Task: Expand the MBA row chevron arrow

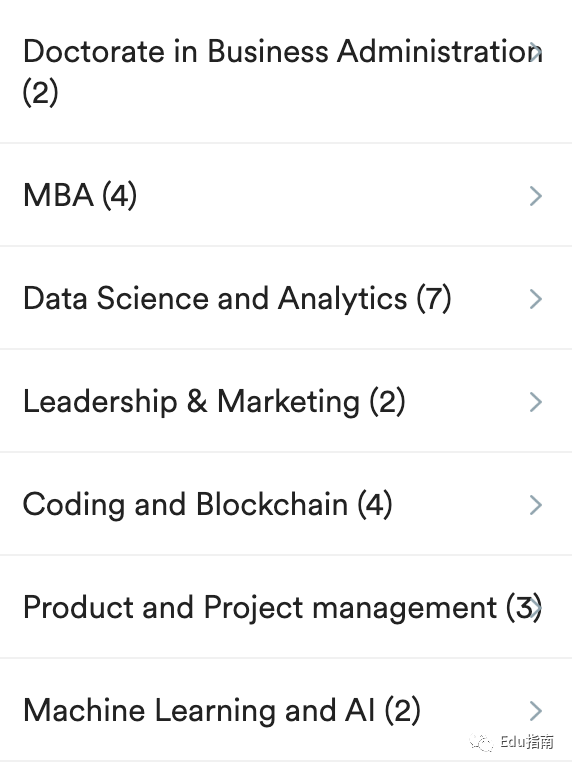Action: 536,196
